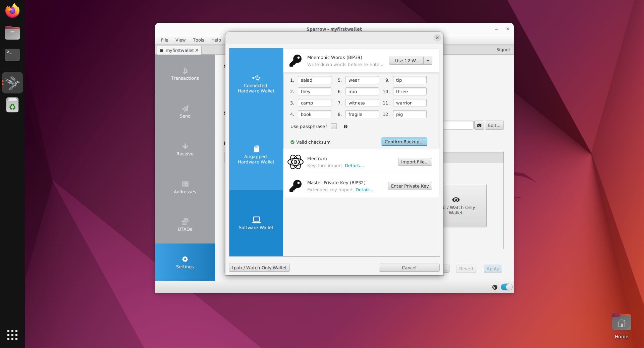The width and height of the screenshot is (644, 348).
Task: Click word 3 field containing camp
Action: click(x=315, y=103)
